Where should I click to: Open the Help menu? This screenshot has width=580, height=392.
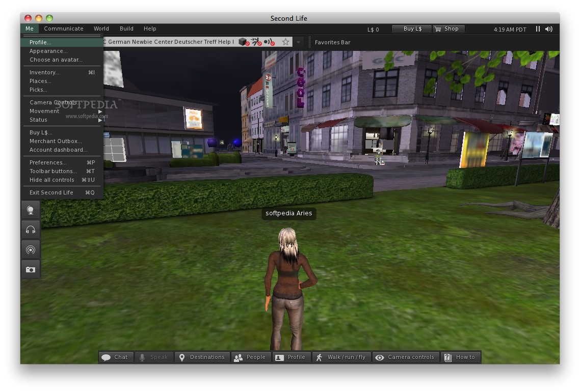tap(150, 29)
